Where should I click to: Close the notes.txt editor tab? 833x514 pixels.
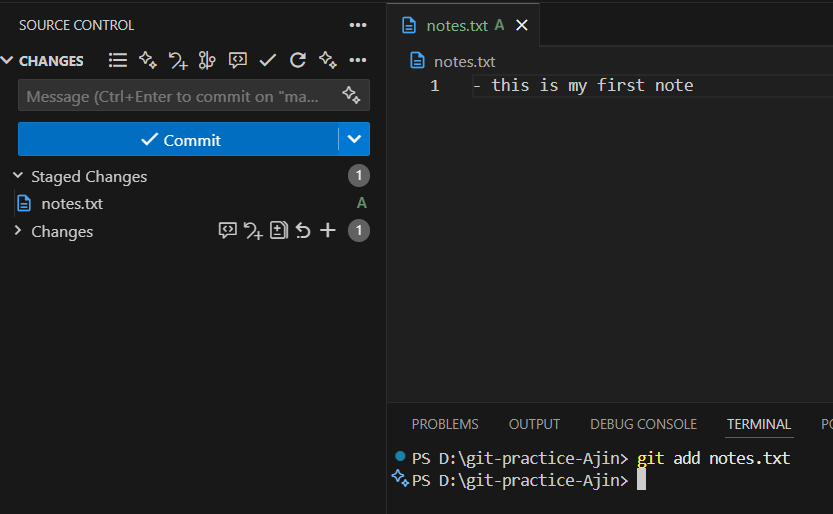521,26
